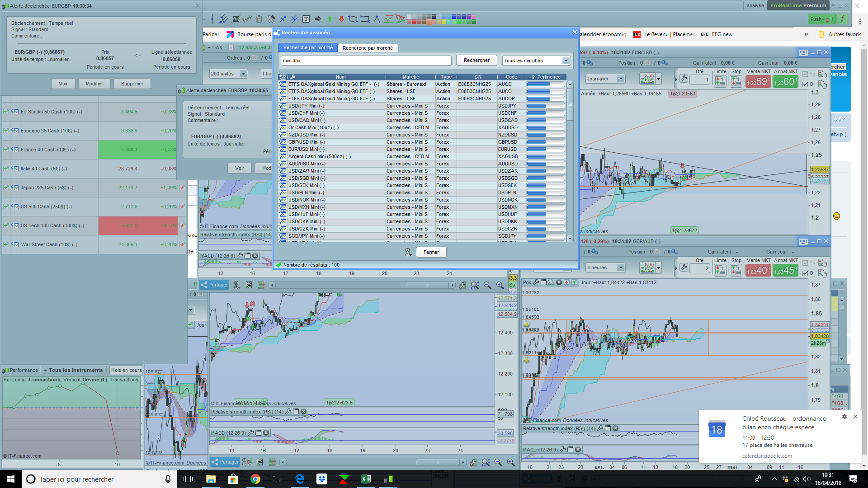Click the add-indicator chart icon in EUR/USD
The width and height of the screenshot is (868, 488).
pyautogui.click(x=647, y=79)
